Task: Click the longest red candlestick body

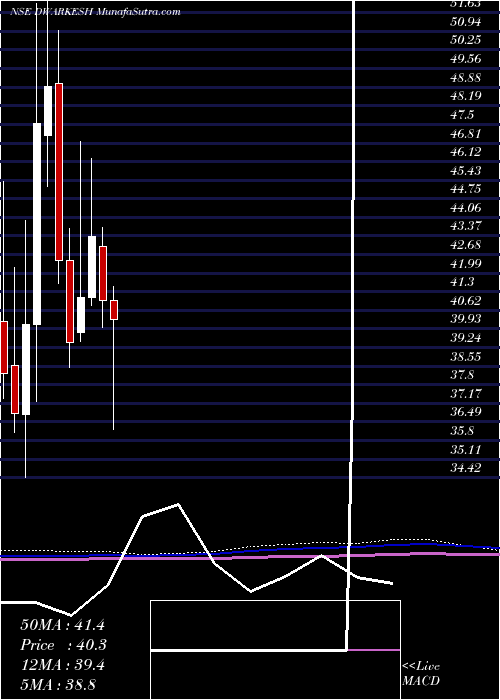Action: (59, 172)
